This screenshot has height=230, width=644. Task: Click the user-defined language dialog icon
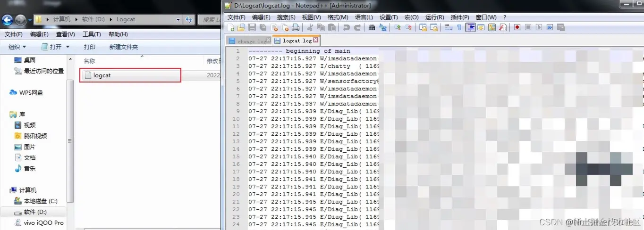(x=481, y=27)
